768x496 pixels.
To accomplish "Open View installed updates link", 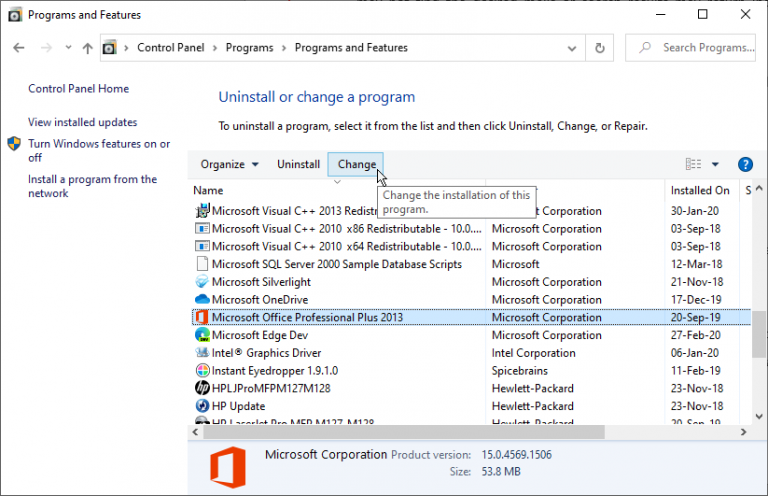I will click(82, 122).
